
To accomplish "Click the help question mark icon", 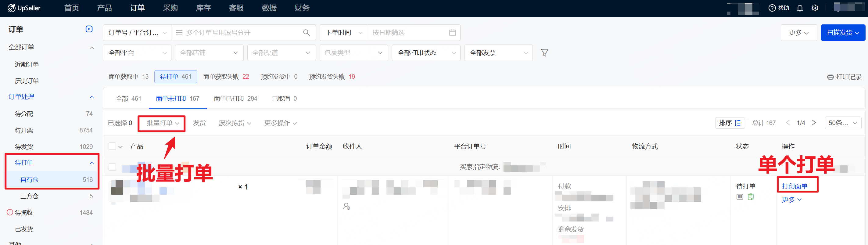I will point(772,8).
